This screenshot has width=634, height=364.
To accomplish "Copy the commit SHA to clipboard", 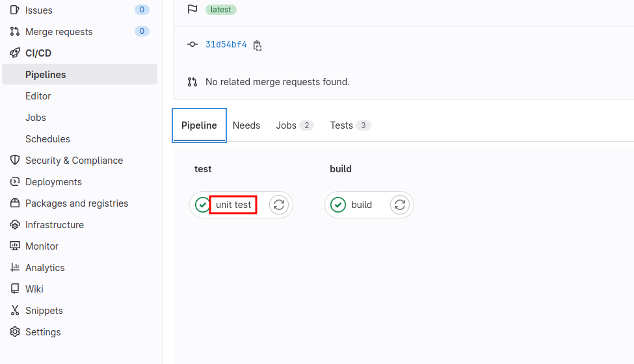I will pyautogui.click(x=258, y=45).
